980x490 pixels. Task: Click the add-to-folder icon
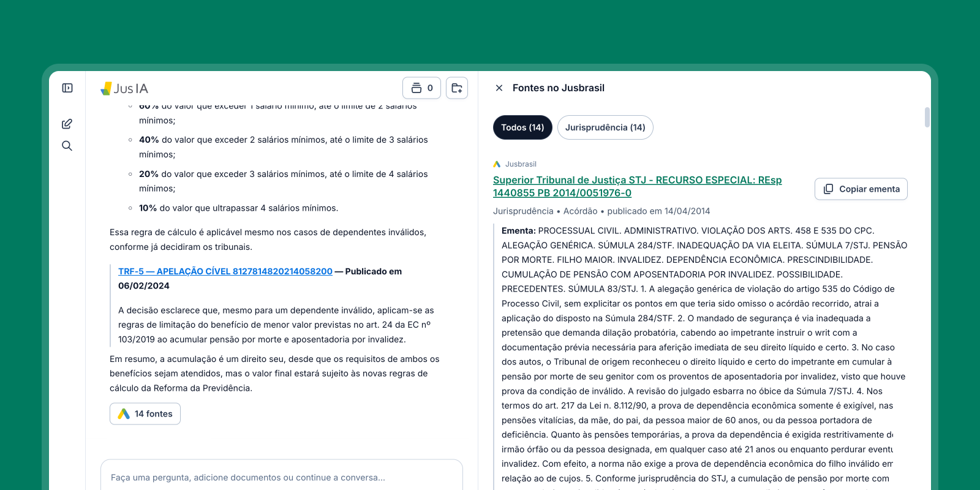coord(457,88)
